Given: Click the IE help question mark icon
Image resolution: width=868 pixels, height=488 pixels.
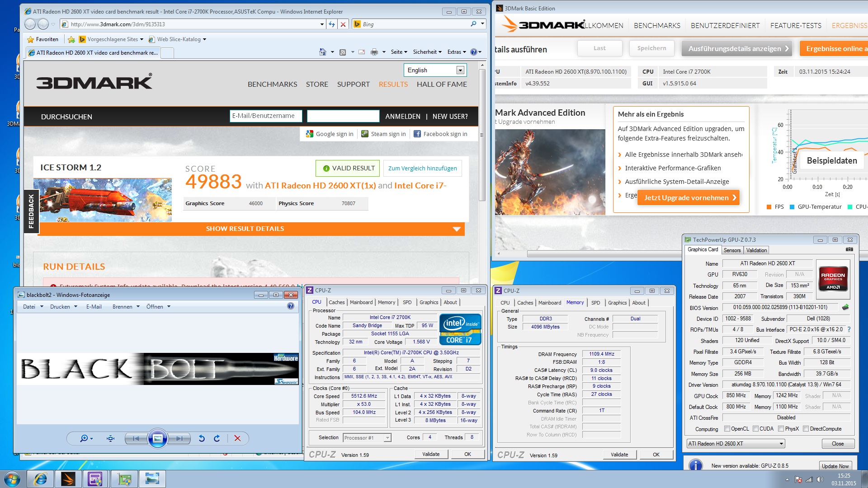Looking at the screenshot, I should (473, 52).
